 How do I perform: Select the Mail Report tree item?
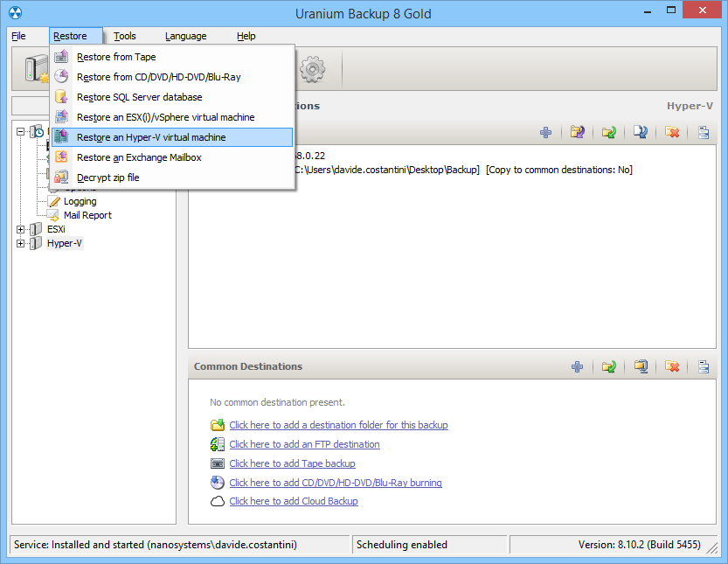coord(87,215)
